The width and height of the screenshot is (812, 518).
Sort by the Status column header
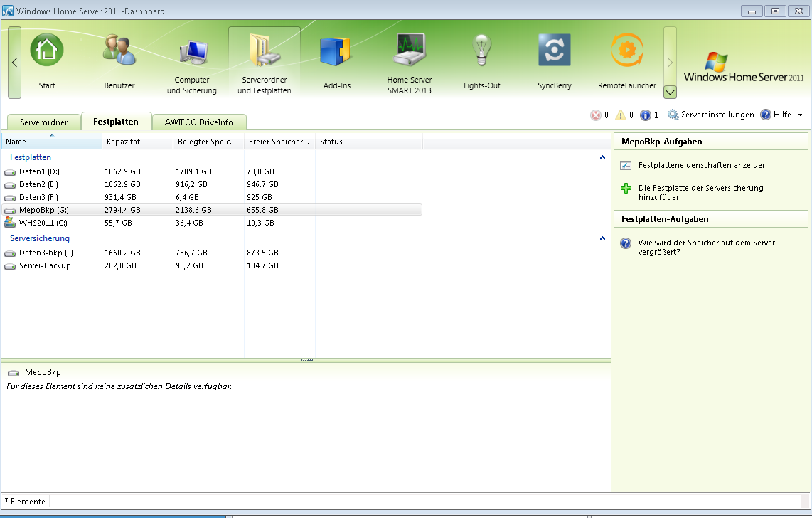(369, 142)
